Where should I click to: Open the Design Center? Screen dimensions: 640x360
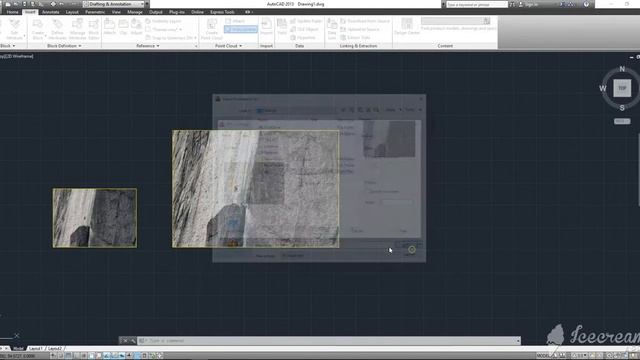[407, 27]
